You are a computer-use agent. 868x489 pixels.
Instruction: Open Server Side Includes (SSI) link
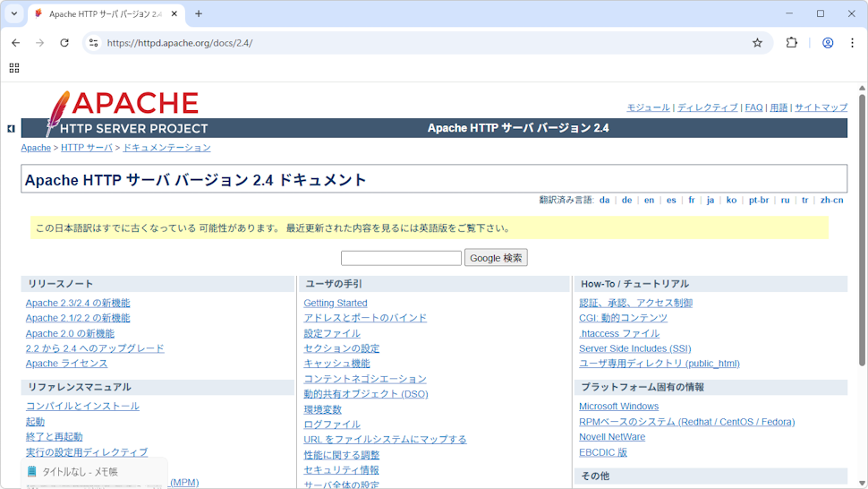pyautogui.click(x=635, y=348)
